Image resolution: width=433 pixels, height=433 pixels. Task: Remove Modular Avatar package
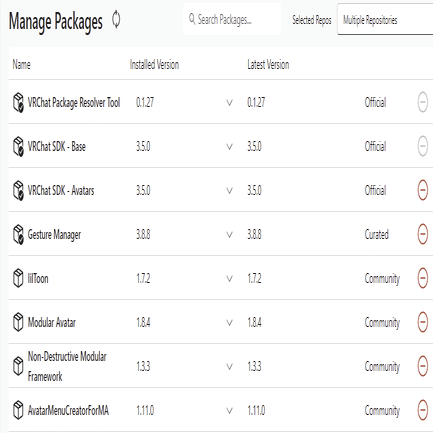point(423,322)
